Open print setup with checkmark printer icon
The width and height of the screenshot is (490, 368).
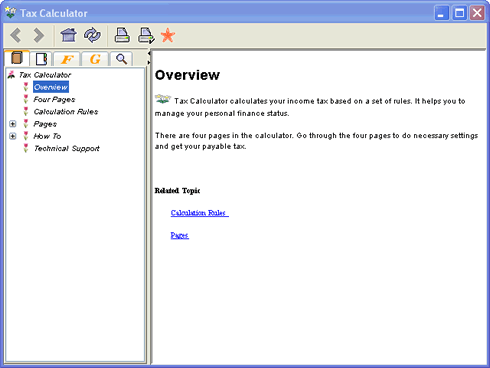pos(146,35)
